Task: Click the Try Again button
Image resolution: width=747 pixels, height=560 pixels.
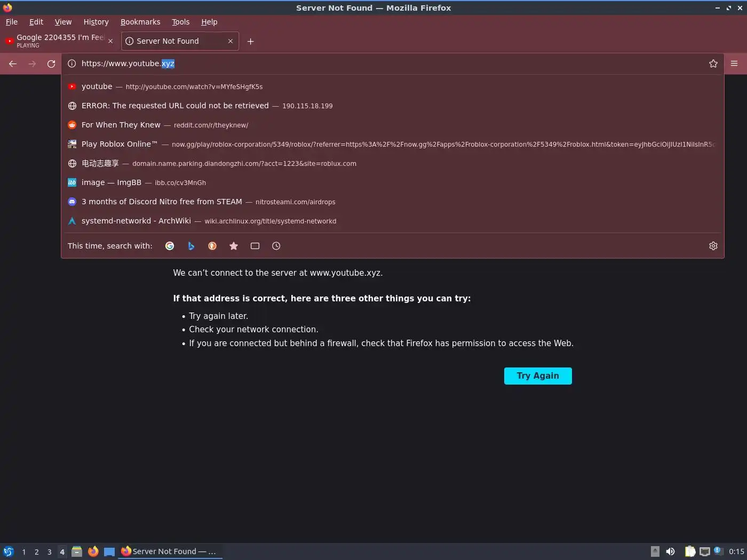Action: pyautogui.click(x=538, y=376)
